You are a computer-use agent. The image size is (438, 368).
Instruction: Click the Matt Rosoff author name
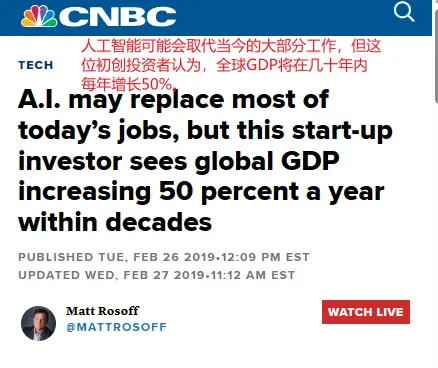102,311
